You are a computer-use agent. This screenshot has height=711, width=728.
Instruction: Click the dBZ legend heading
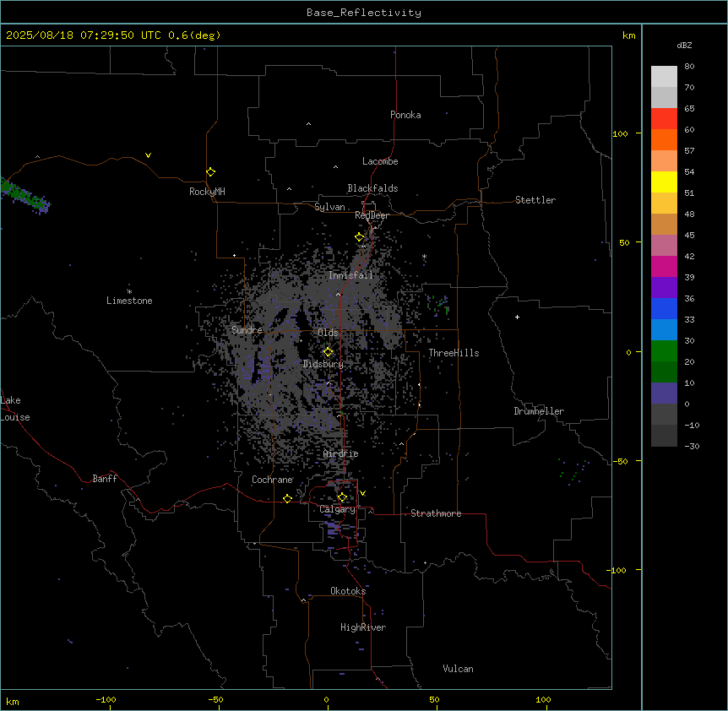pos(684,46)
